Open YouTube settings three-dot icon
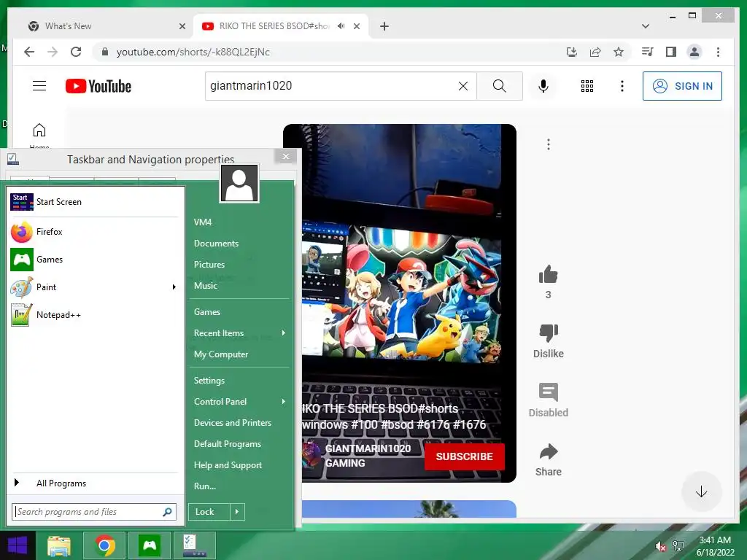 click(622, 86)
